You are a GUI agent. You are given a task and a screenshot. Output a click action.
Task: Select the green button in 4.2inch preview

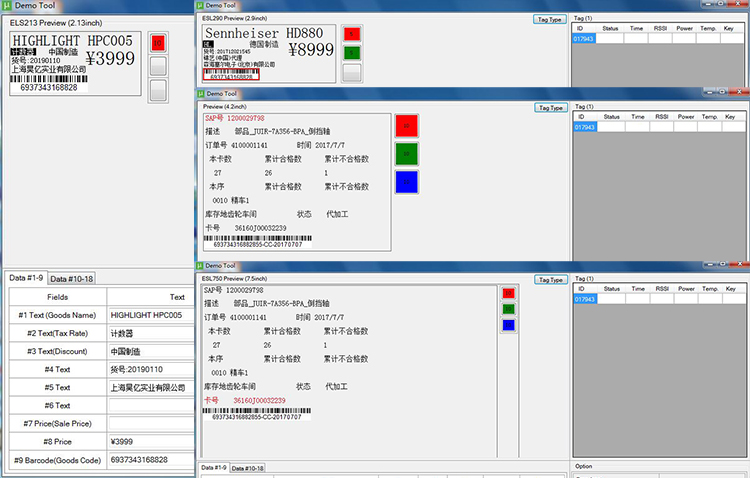[407, 154]
